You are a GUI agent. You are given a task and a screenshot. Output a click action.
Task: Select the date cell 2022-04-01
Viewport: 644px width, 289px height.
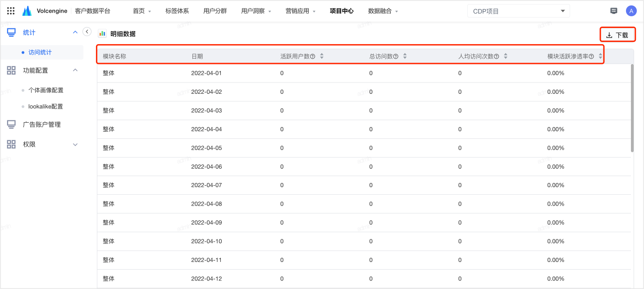(206, 73)
